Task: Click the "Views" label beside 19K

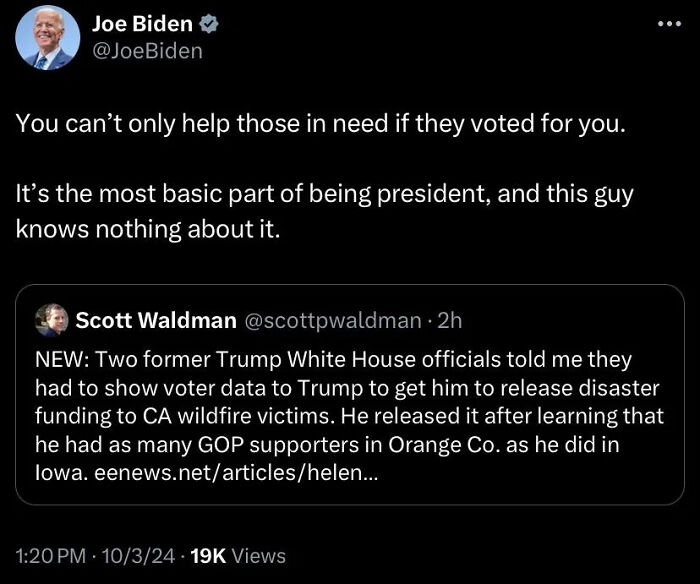Action: tap(259, 556)
